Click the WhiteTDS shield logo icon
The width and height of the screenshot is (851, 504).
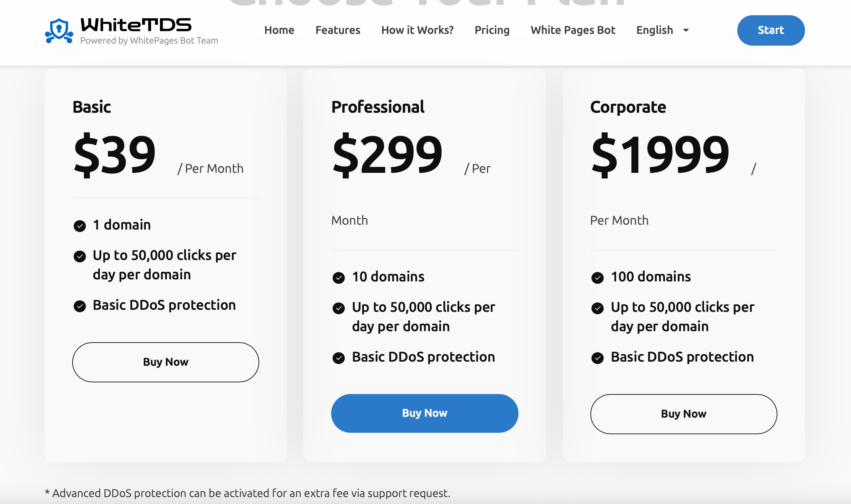[59, 31]
